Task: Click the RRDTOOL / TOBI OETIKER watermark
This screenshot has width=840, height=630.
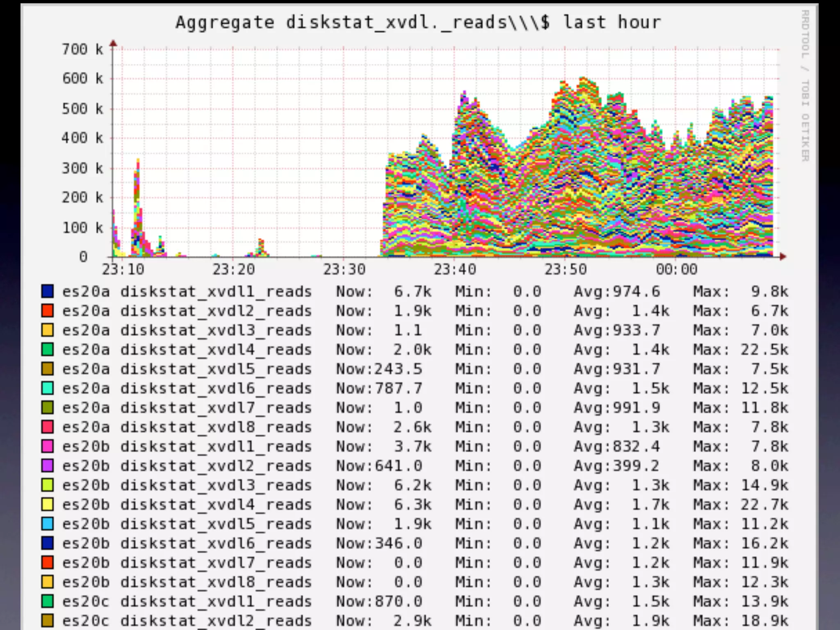Action: coord(805,85)
